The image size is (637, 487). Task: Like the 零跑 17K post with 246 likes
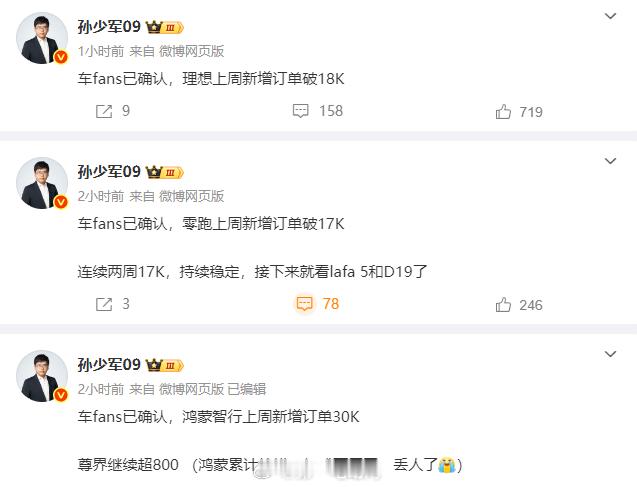point(519,305)
